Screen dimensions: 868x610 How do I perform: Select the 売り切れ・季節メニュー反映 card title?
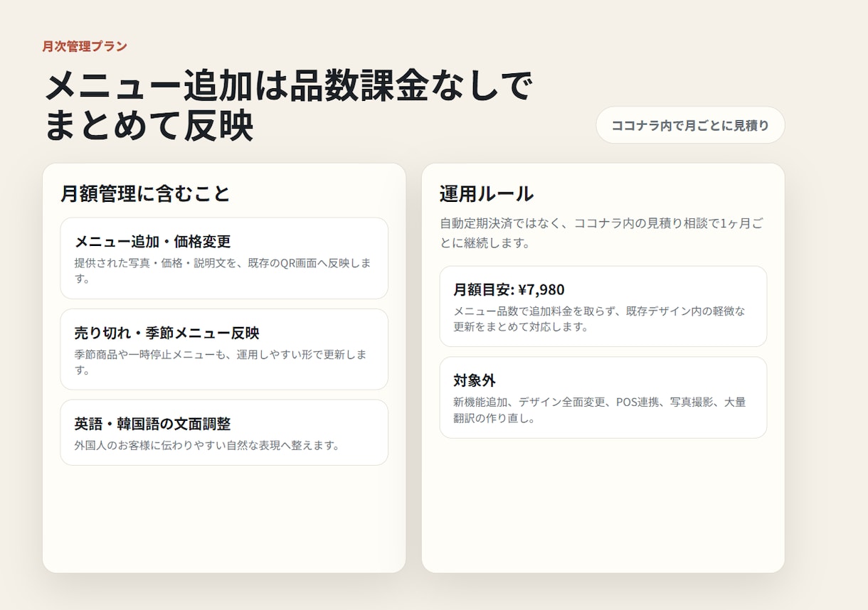166,333
